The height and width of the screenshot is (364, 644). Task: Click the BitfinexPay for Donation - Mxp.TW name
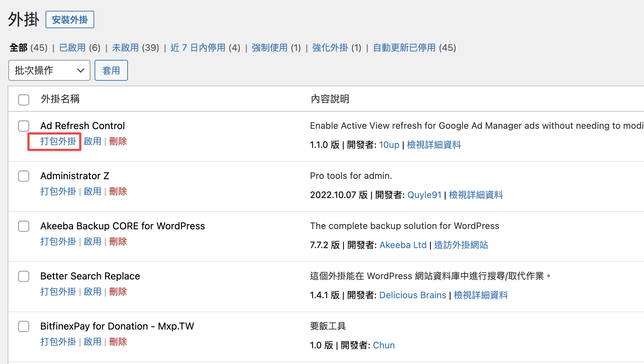tap(117, 326)
